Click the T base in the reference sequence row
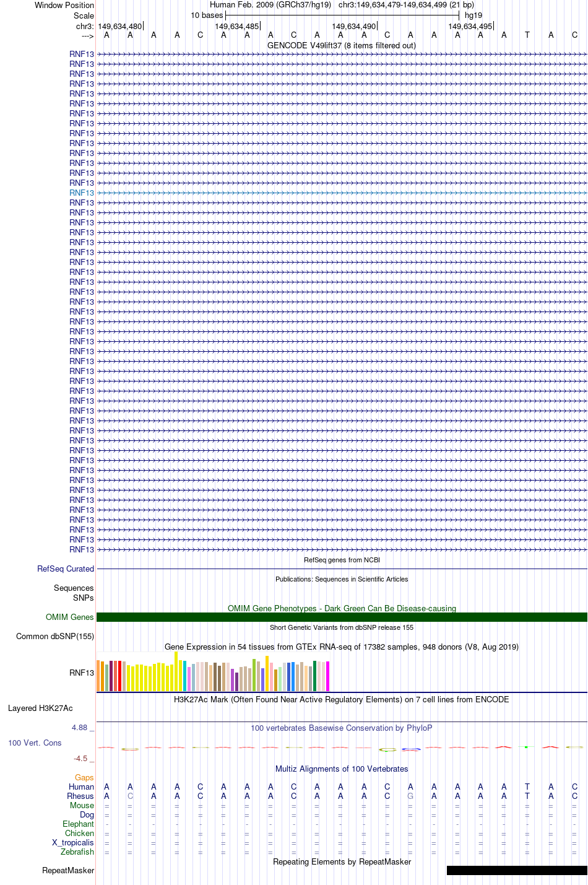 coord(527,35)
